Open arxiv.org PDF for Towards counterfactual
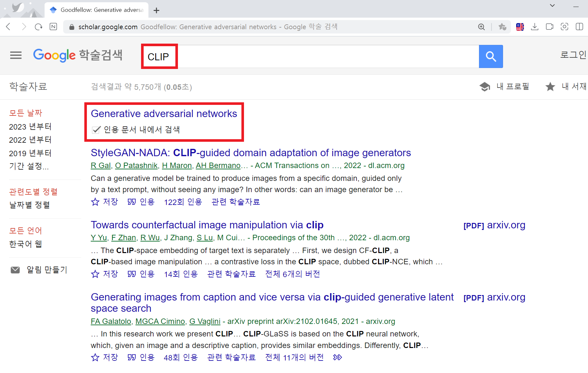The image size is (588, 373). coord(494,225)
